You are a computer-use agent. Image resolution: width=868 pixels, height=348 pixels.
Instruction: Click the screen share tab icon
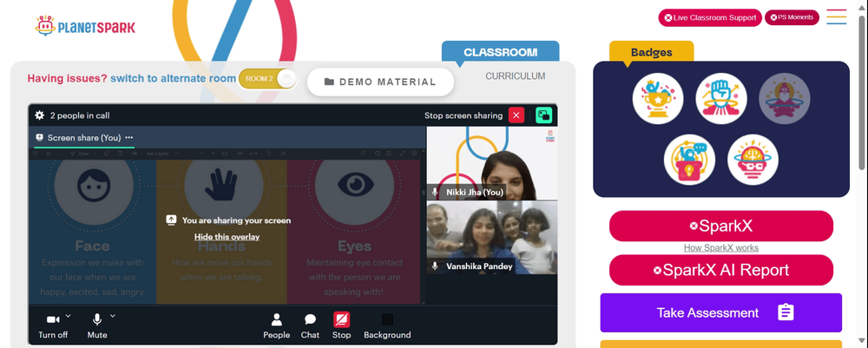point(39,138)
